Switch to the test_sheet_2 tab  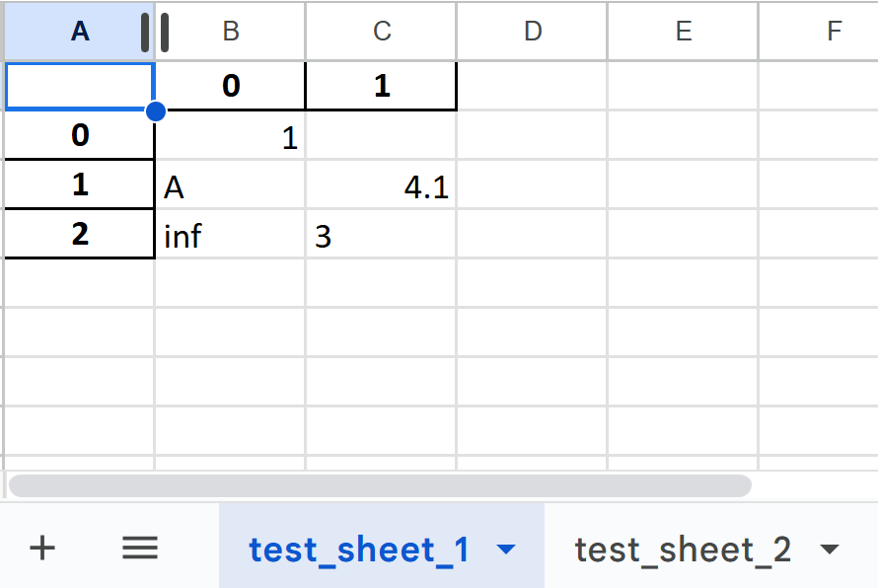click(x=683, y=550)
